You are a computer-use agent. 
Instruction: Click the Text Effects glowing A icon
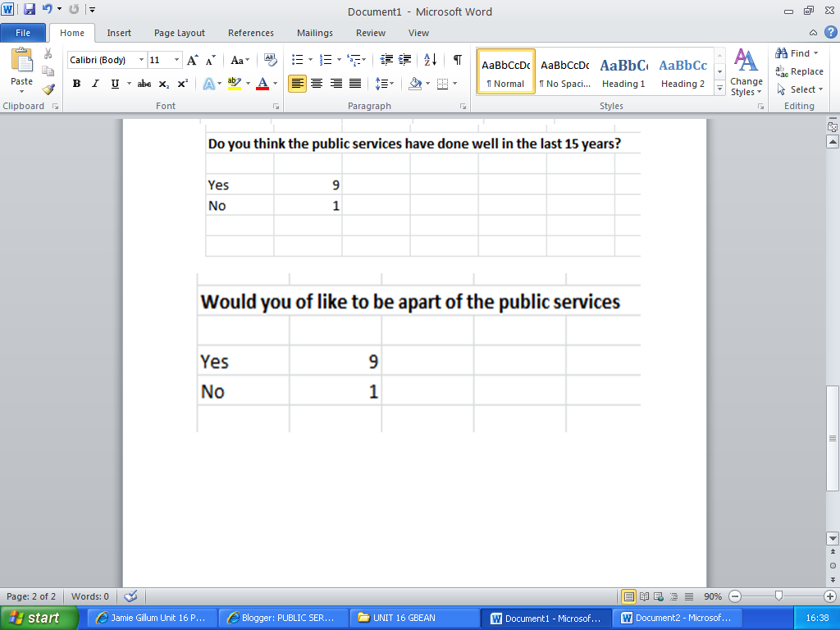[208, 84]
